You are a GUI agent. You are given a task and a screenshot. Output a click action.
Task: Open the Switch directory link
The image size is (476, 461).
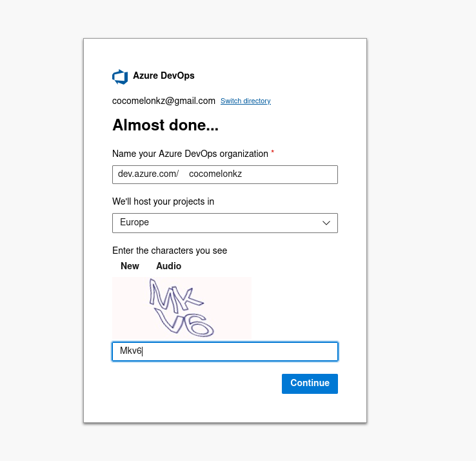click(245, 101)
